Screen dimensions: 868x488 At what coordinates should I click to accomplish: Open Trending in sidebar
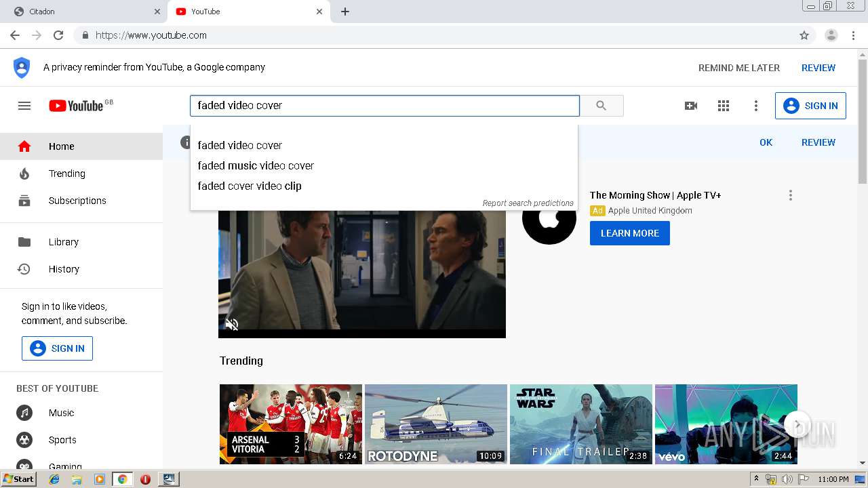click(x=81, y=174)
